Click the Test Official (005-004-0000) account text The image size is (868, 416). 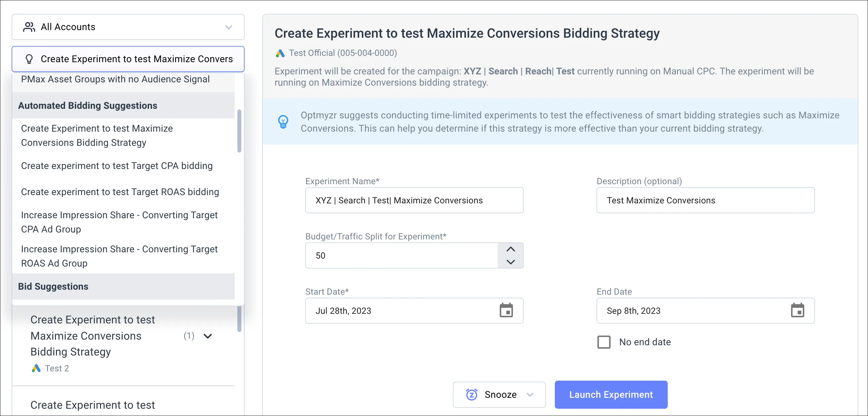(x=343, y=53)
